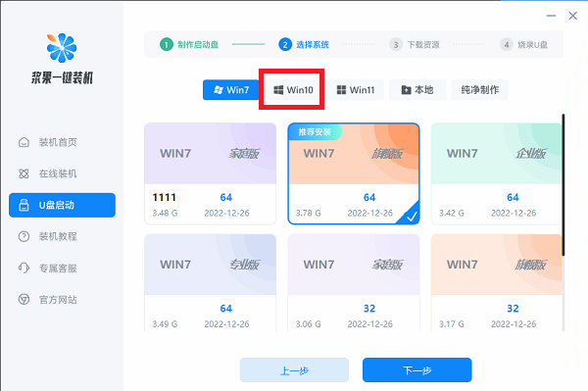Select the recommended WIN7 旗舰版 64-bit card

[354, 174]
